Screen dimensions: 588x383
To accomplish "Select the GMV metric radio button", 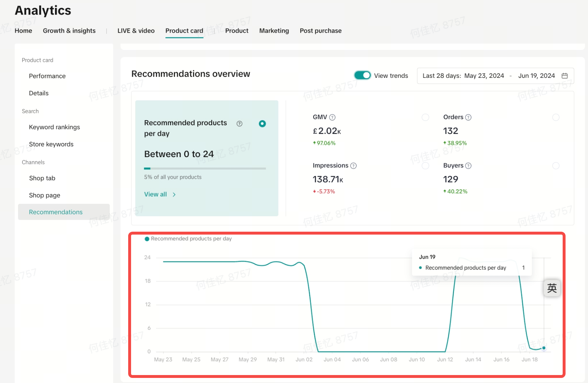I will pyautogui.click(x=425, y=117).
